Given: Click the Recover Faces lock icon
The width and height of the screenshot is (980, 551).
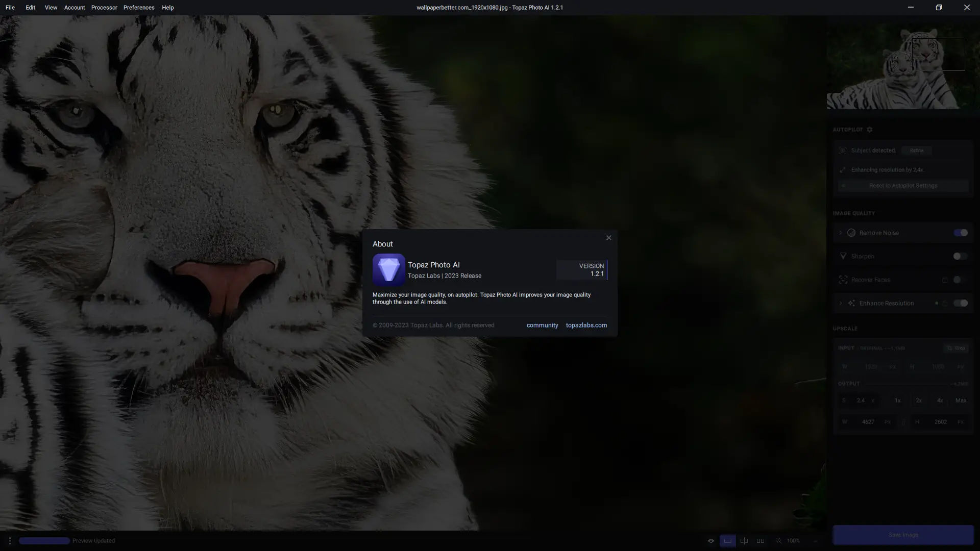Looking at the screenshot, I should 944,280.
